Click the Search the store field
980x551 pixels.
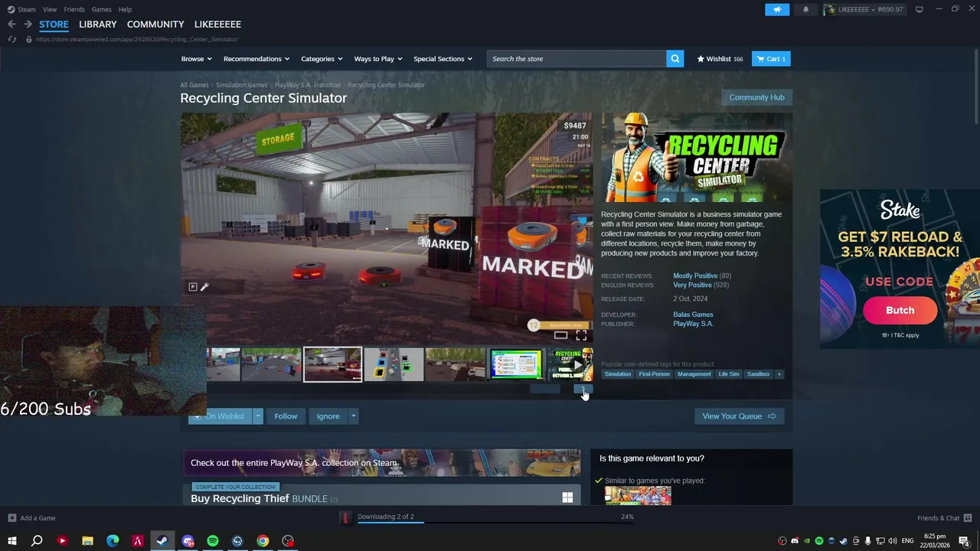click(577, 59)
